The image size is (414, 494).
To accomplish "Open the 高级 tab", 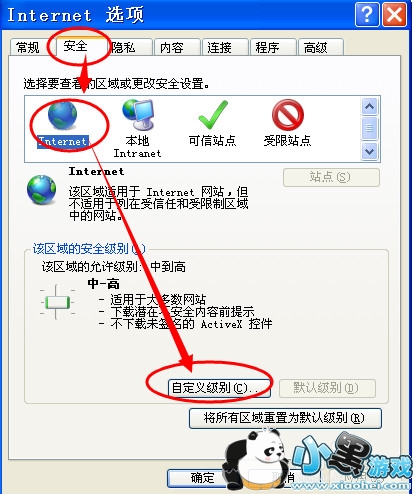I will [x=316, y=47].
